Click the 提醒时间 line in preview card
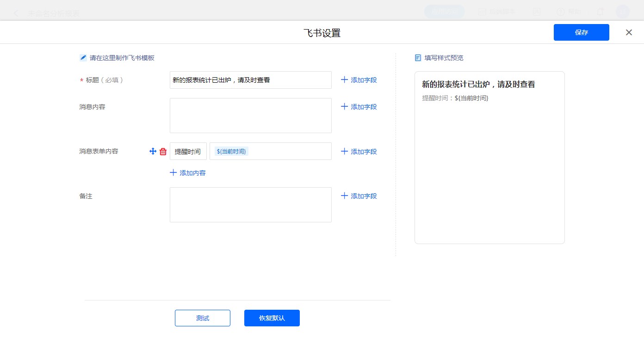The image size is (644, 337). point(455,98)
